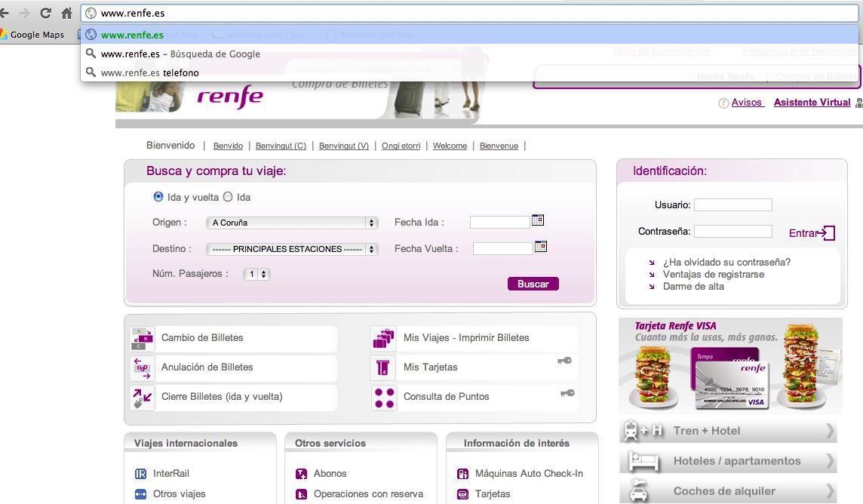Viewport: 863px width, 504px height.
Task: Switch language via the Welcome link
Action: (450, 146)
